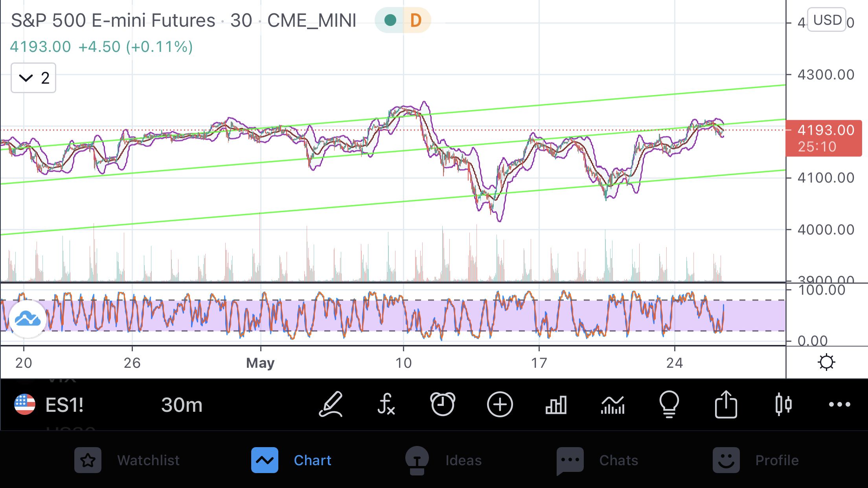
Task: Click the 100.00 oscillator scale label
Action: point(822,290)
